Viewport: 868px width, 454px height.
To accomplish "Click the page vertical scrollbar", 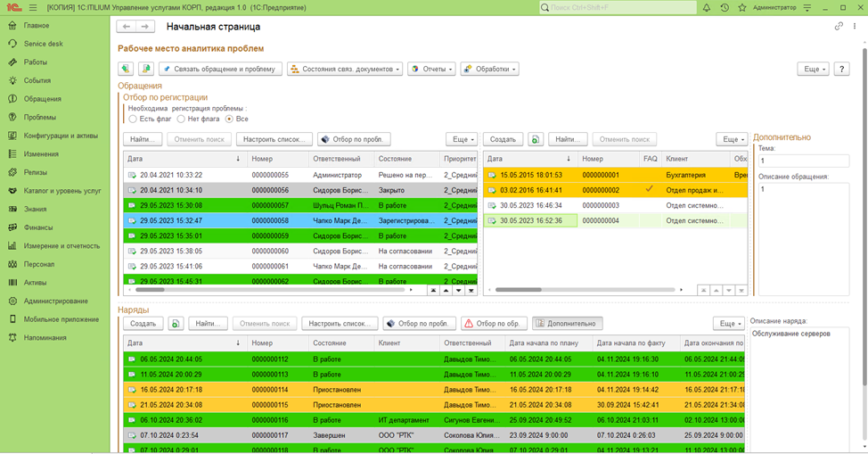I will pyautogui.click(x=864, y=216).
